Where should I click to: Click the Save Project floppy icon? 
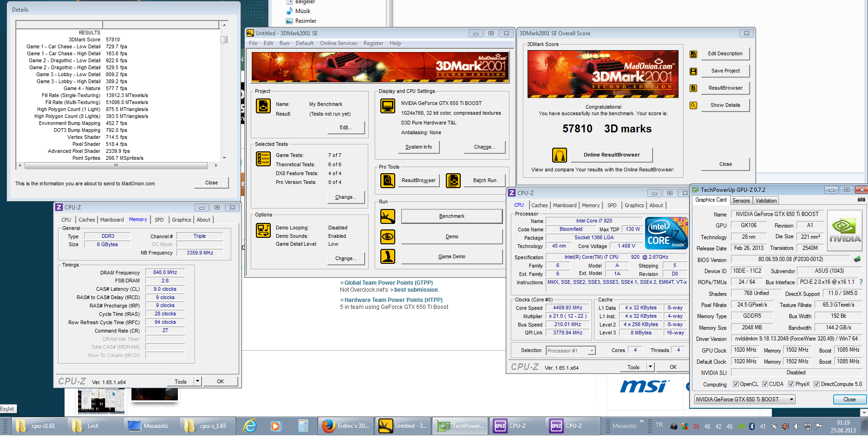693,71
